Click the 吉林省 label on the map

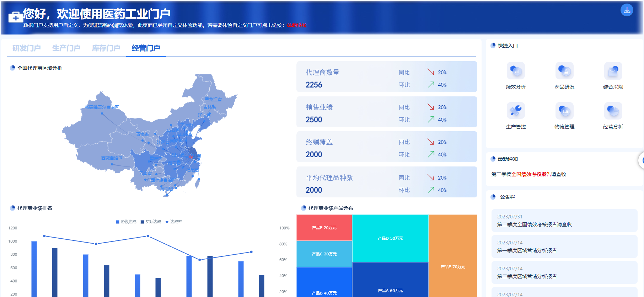(x=209, y=107)
